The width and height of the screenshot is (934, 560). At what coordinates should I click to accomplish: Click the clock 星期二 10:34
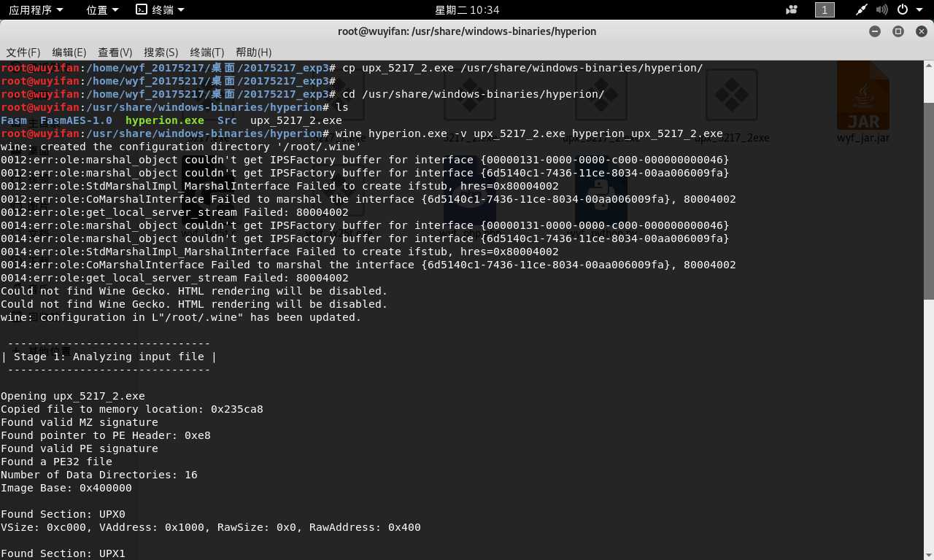point(467,9)
